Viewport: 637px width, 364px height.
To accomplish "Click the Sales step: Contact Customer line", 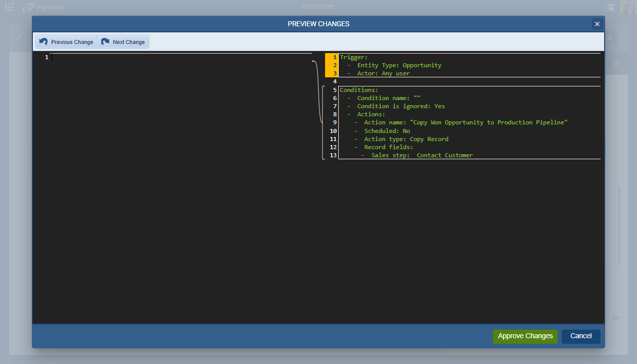I will 422,155.
